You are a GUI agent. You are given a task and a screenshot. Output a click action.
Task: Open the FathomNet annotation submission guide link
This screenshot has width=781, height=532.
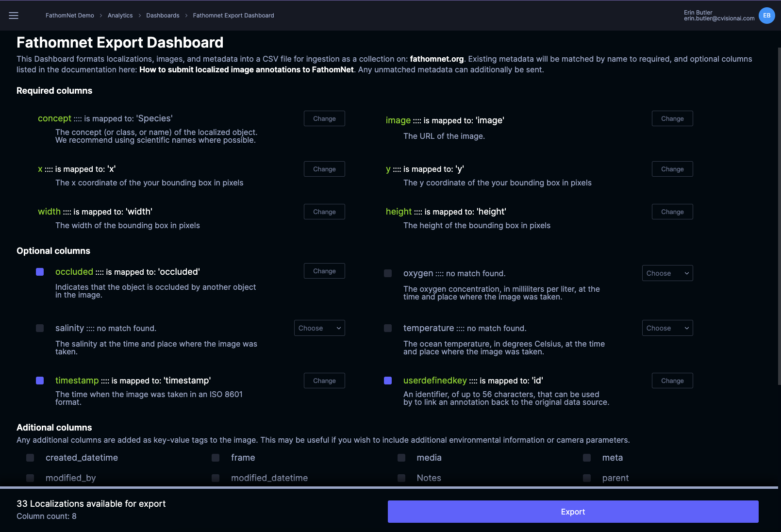pyautogui.click(x=247, y=69)
